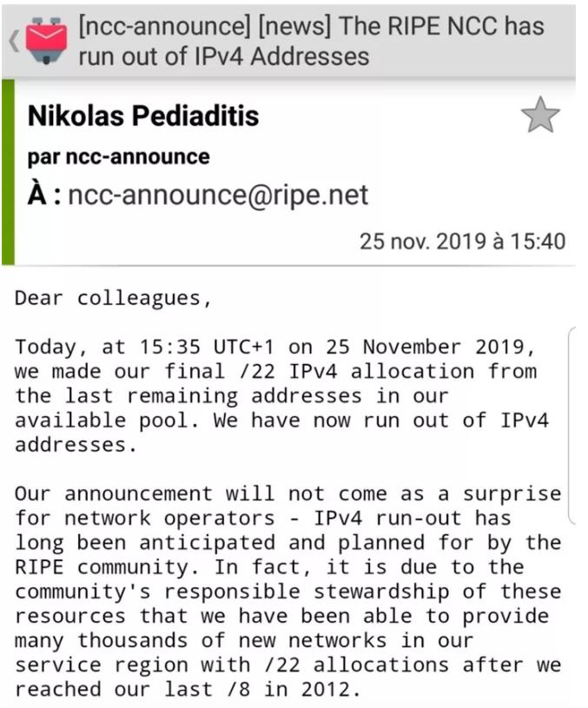This screenshot has width=588, height=708.
Task: Select the 'par ncc-announce' sender line
Action: click(119, 157)
